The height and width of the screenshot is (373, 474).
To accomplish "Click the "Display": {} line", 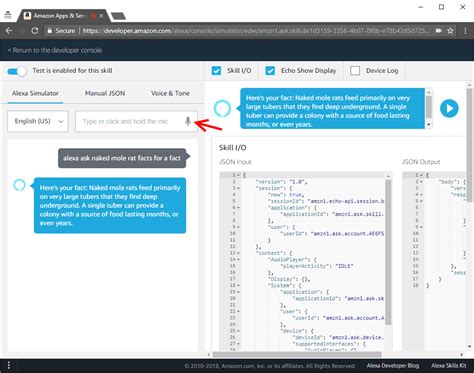I will coord(289,279).
